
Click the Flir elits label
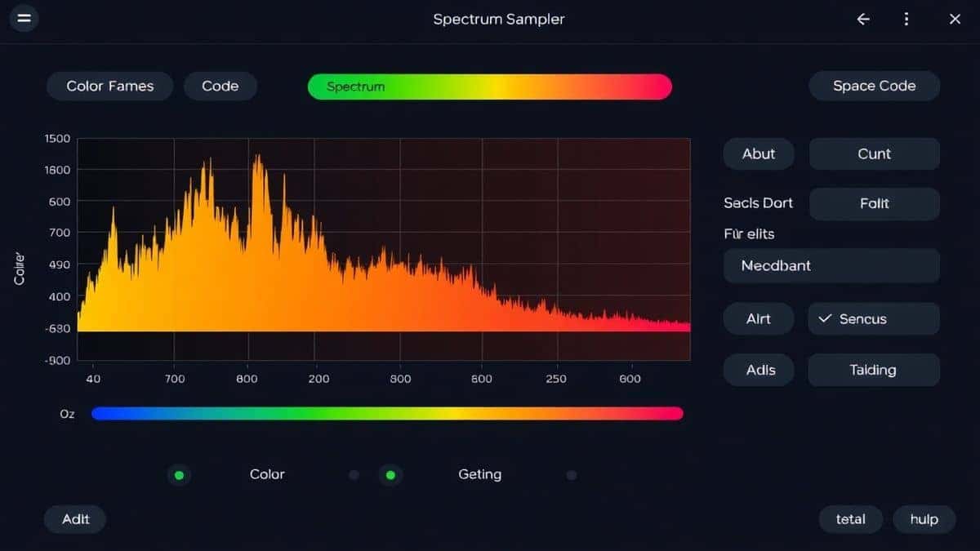[749, 234]
